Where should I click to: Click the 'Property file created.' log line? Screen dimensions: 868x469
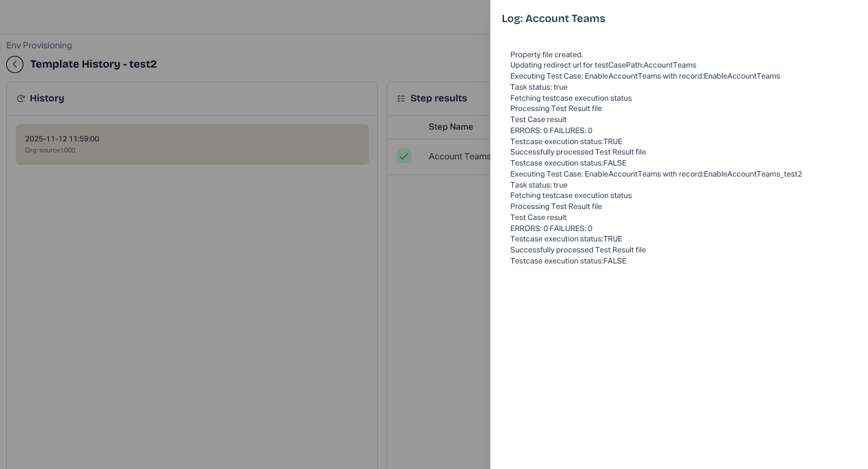[547, 54]
